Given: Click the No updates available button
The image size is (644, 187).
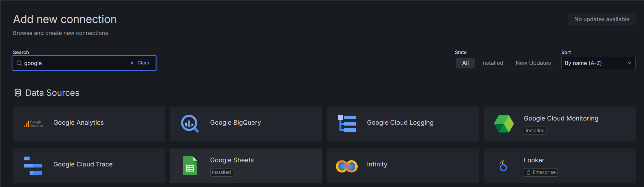Looking at the screenshot, I should (x=602, y=19).
